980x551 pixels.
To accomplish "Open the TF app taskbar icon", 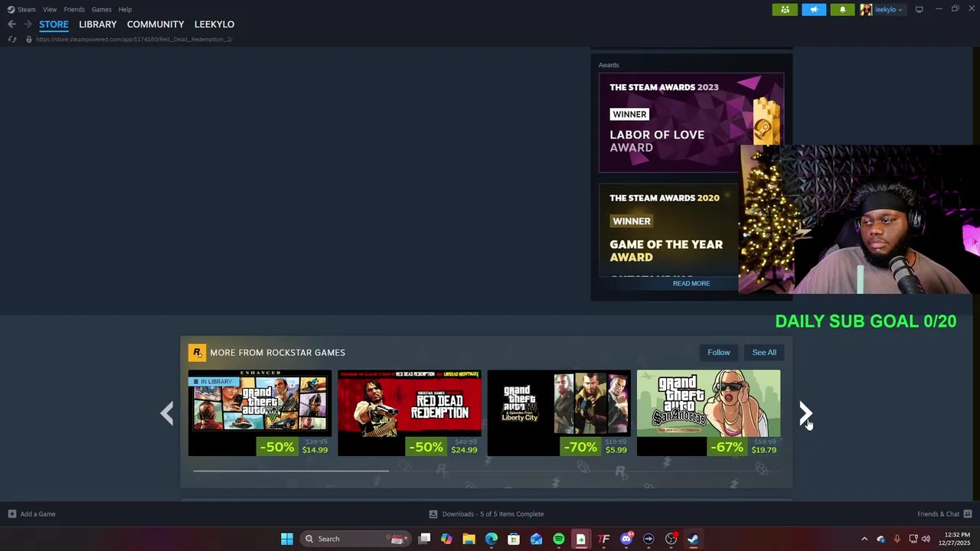I will 603,539.
